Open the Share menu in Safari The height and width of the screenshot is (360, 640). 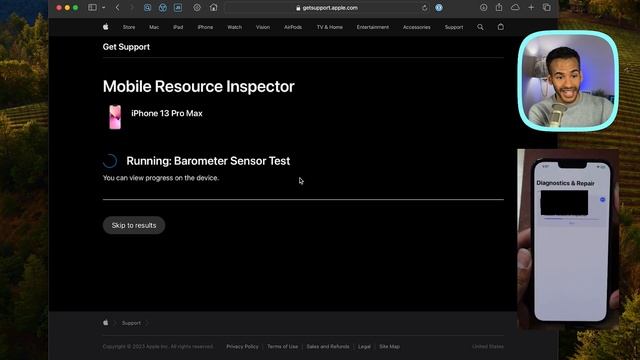[x=499, y=7]
